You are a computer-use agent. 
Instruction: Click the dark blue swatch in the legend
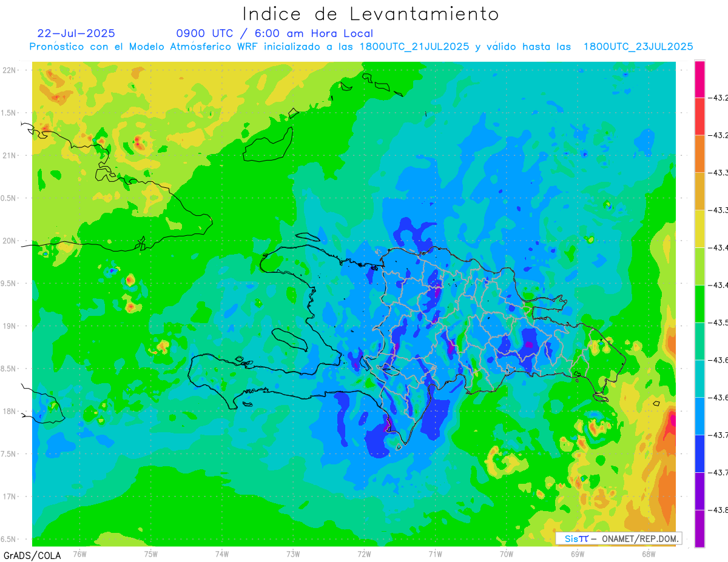click(x=699, y=453)
